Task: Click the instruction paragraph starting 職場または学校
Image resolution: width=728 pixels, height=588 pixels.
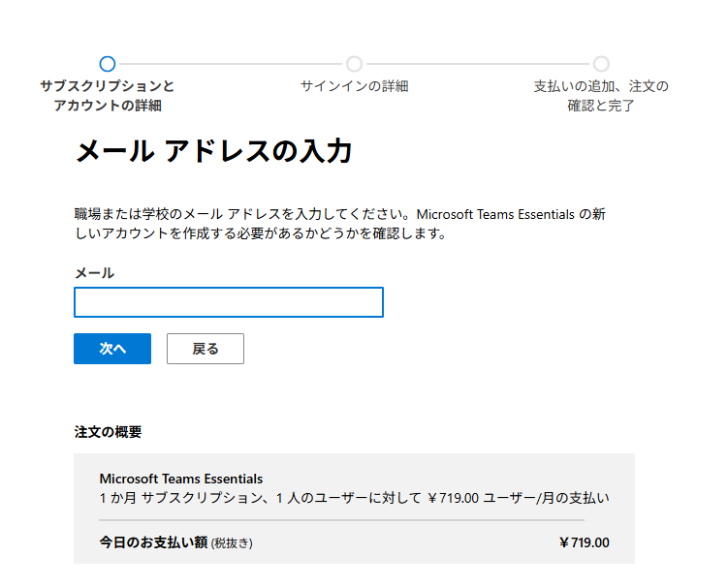Action: 340,224
